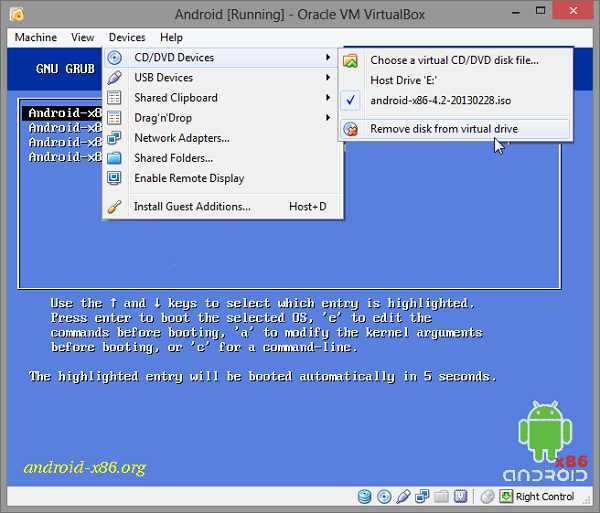Click the Network Adapters menu icon
The height and width of the screenshot is (513, 600).
pos(114,138)
